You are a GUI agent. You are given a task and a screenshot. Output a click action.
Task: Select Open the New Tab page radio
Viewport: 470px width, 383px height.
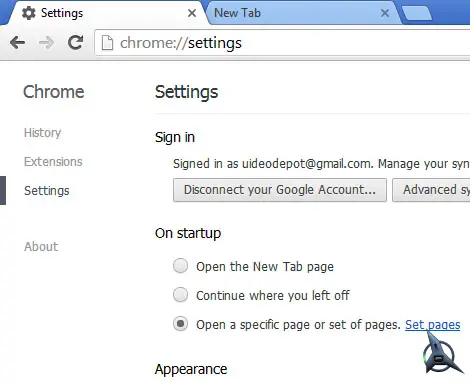[180, 266]
